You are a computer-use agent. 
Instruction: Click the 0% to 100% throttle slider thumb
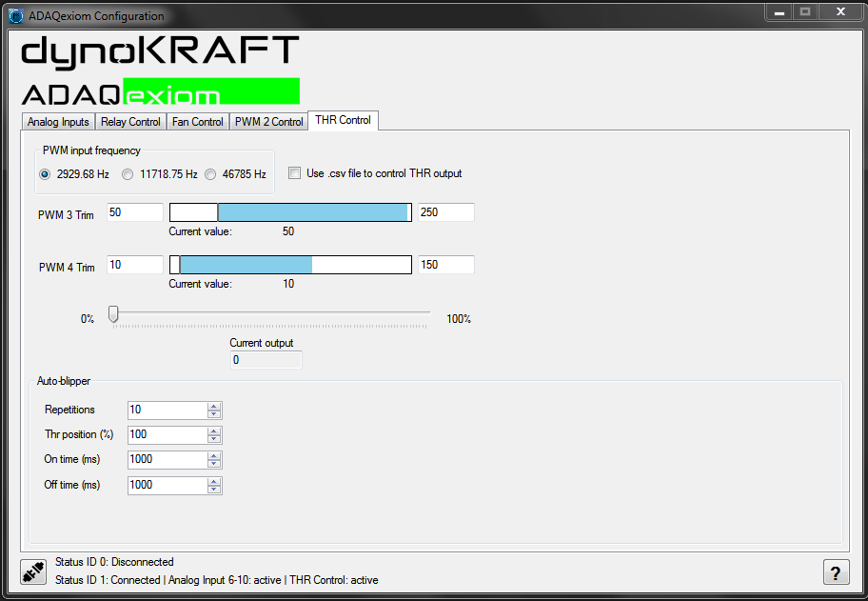click(113, 314)
